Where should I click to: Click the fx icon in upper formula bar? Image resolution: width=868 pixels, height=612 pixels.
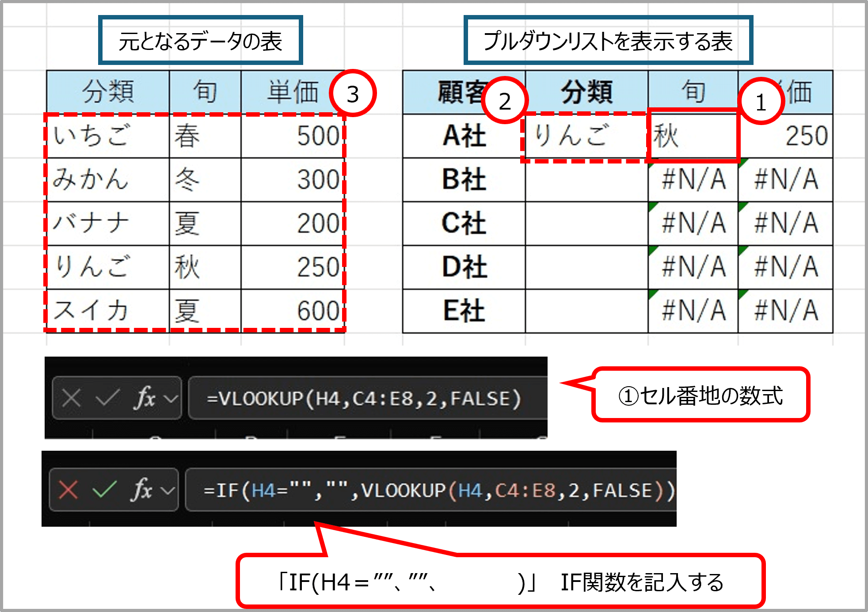pos(144,398)
